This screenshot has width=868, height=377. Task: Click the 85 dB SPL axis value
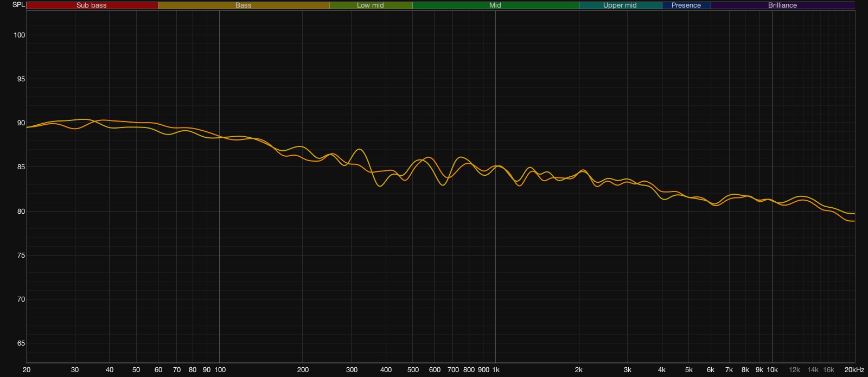point(21,167)
